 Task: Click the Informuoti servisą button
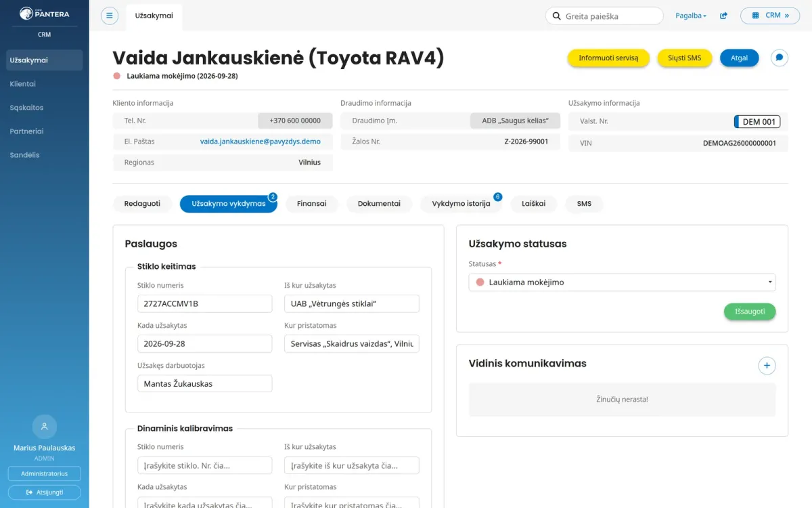coord(608,58)
